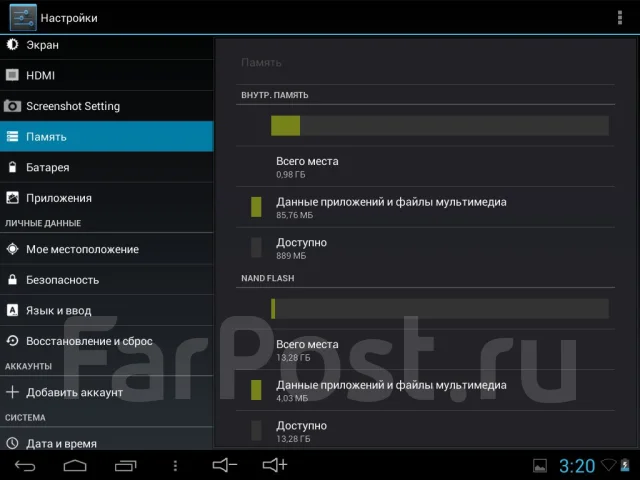Tap Всего места 13,28 ГБ row

tap(425, 350)
